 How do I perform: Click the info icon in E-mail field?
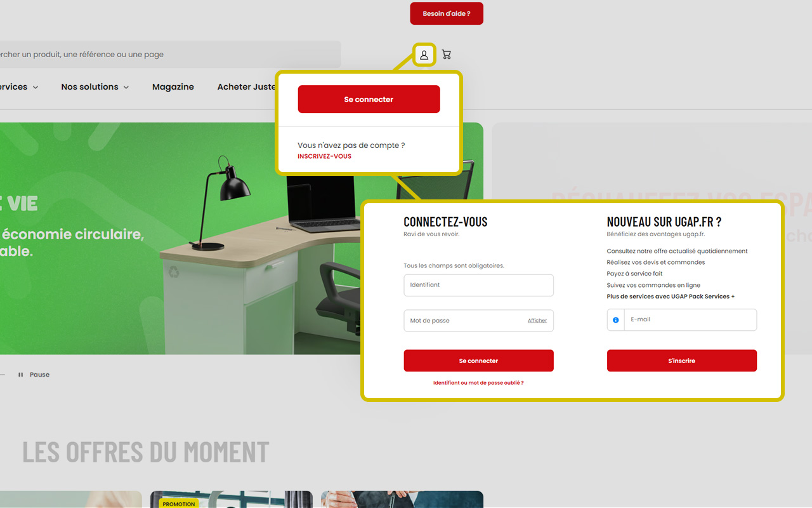(x=615, y=320)
